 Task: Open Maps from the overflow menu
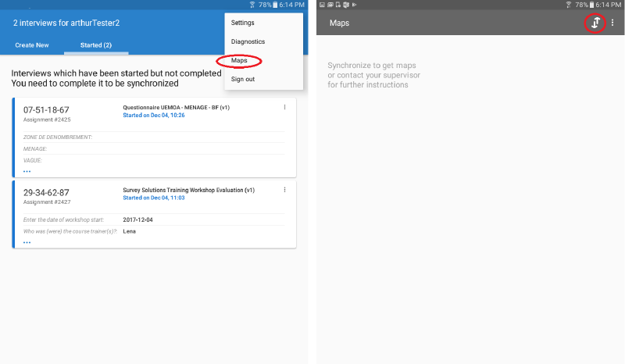[240, 61]
